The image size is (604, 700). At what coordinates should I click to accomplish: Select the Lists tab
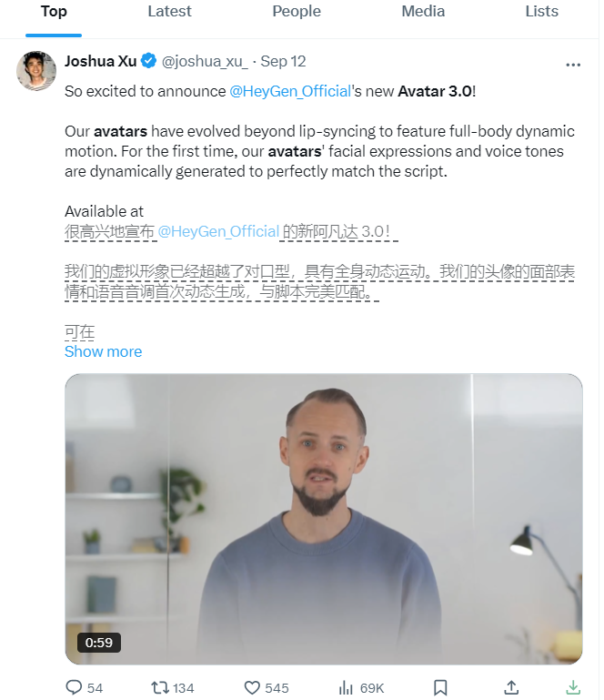click(x=542, y=12)
